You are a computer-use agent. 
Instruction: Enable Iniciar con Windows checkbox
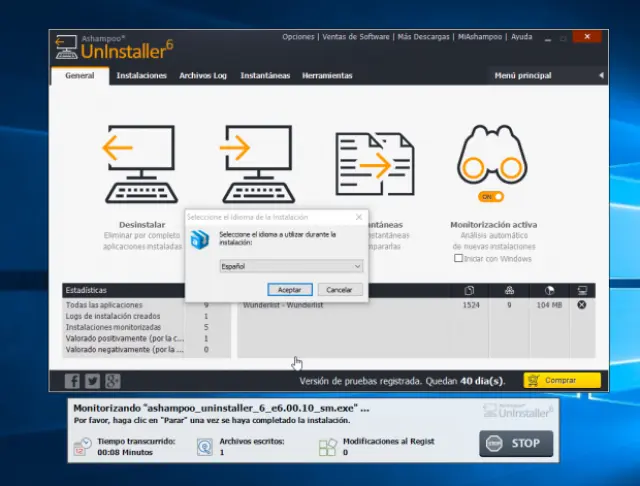459,258
